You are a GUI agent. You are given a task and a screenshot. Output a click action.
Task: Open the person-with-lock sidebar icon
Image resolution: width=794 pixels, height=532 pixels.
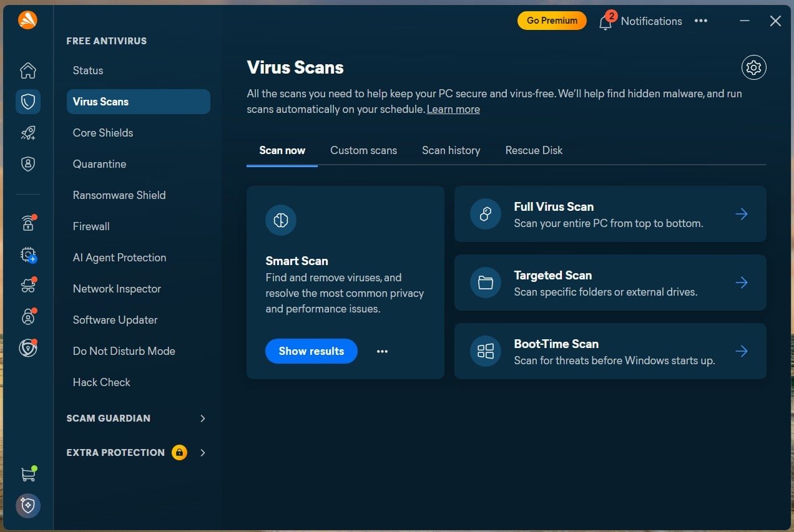pos(28,316)
